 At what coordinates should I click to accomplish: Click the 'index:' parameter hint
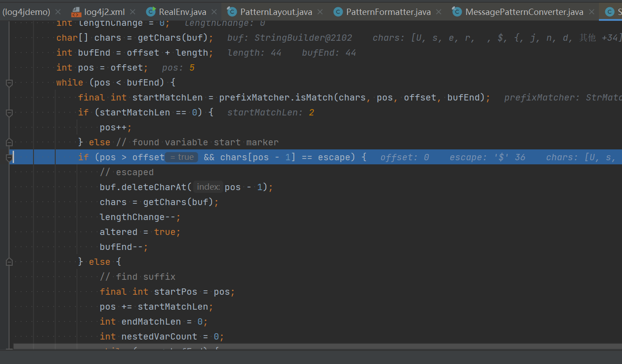[208, 187]
